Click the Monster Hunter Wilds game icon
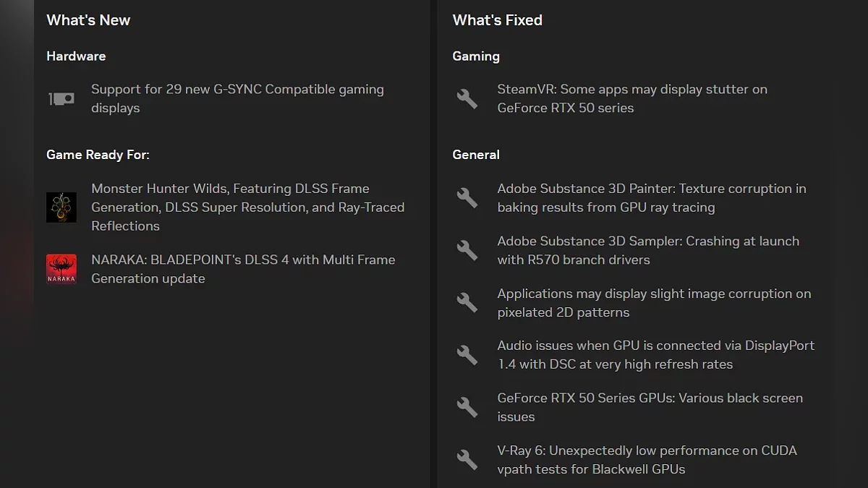The height and width of the screenshot is (488, 868). point(61,207)
